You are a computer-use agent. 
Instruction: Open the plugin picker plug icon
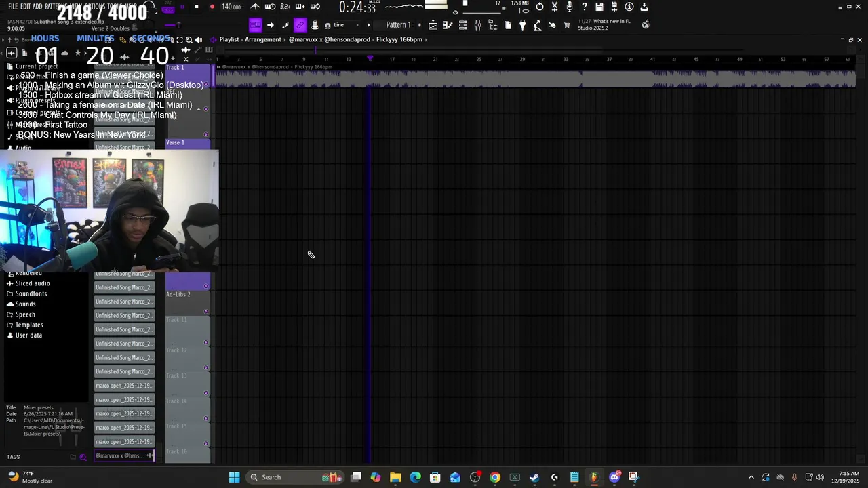[523, 25]
